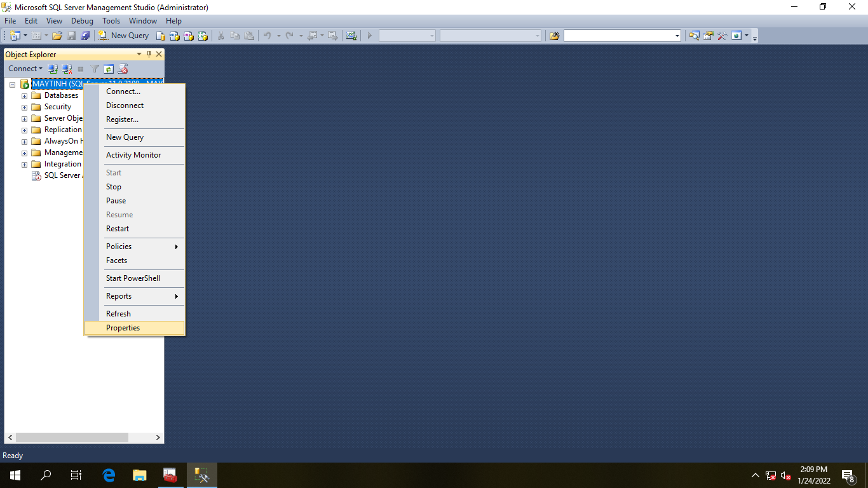The height and width of the screenshot is (488, 868).
Task: Open the Tools menu in menu bar
Action: click(x=111, y=21)
